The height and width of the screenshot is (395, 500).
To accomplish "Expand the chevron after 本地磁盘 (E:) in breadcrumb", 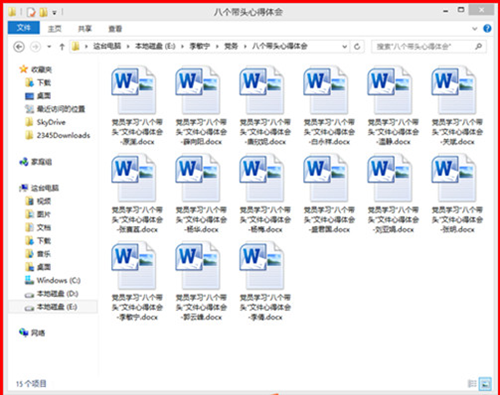I will coord(182,47).
